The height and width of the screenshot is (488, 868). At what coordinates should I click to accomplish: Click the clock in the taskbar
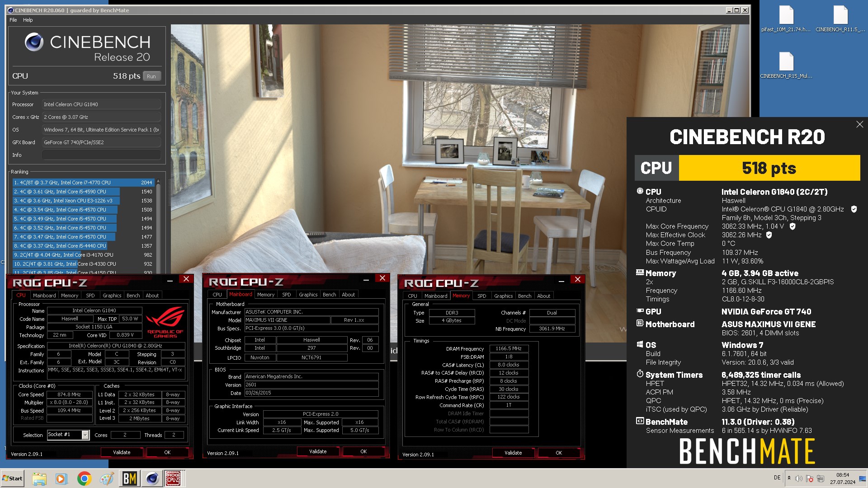point(842,479)
